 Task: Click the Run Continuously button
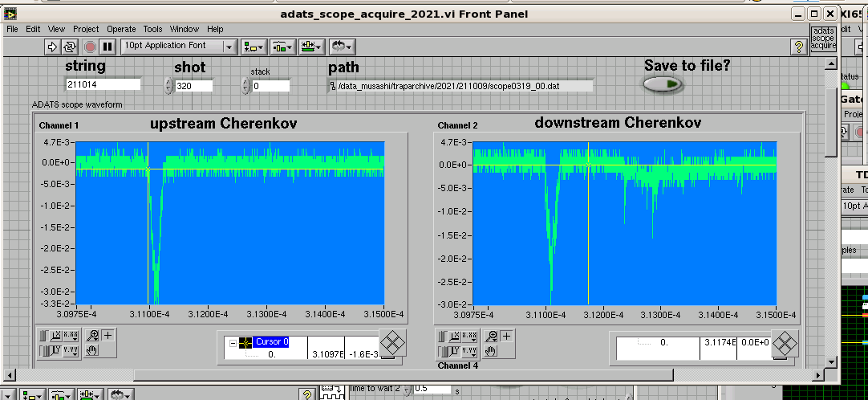[x=71, y=47]
